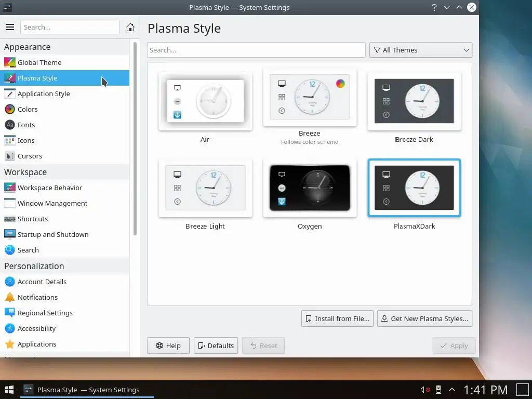This screenshot has width=532, height=399.
Task: Click the muted volume tray icon
Action: click(x=425, y=390)
